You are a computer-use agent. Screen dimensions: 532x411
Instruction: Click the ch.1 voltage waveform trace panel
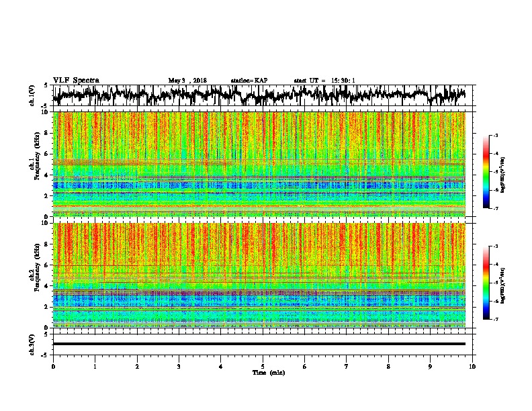point(263,95)
